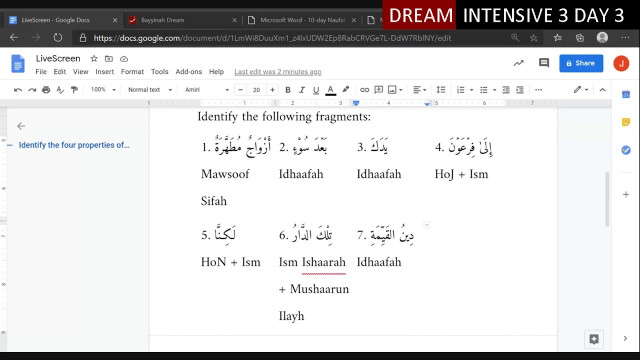Click the Paint format roller icon

[74, 90]
